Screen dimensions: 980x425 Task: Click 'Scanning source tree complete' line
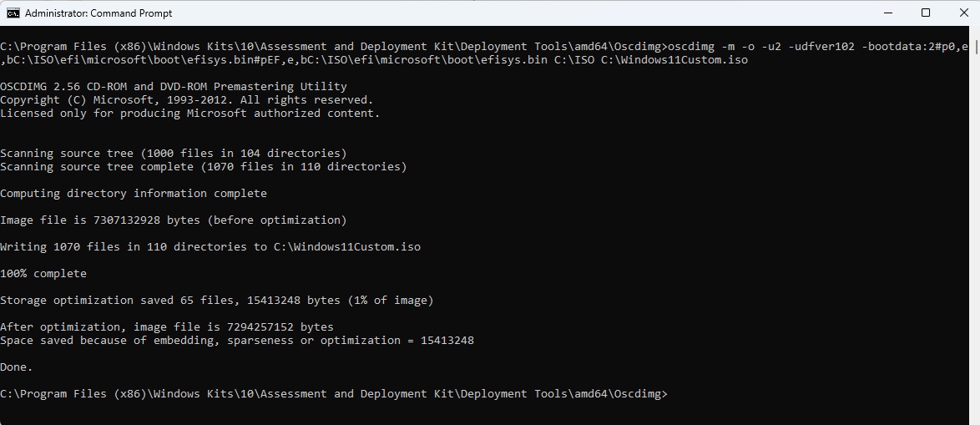click(203, 167)
